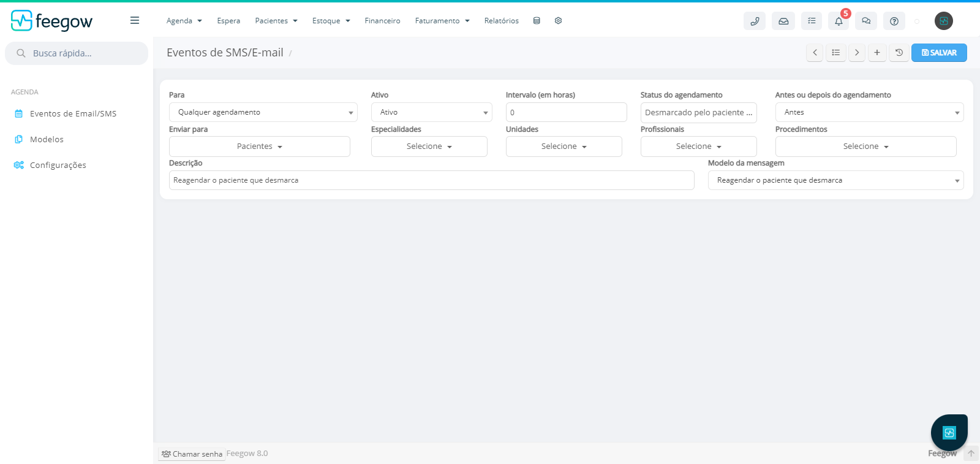Screen dimensions: 980x464
Task: Open the inbox tray icon
Action: pos(783,21)
